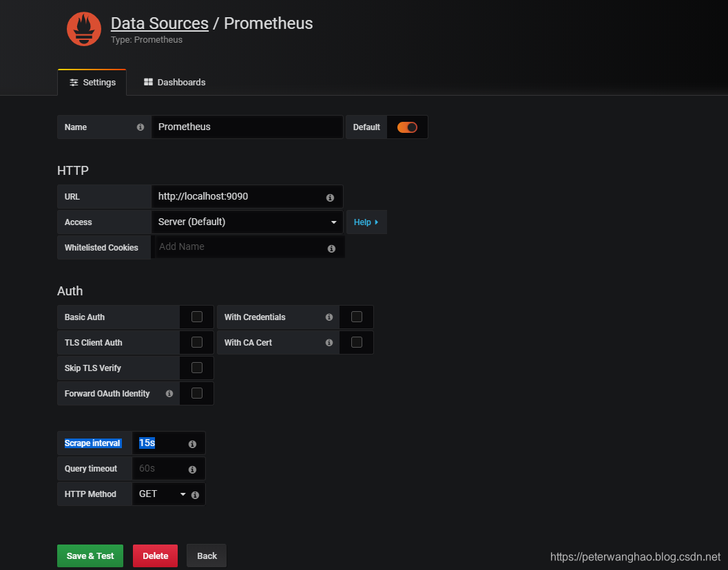Viewport: 728px width, 570px height.
Task: Click the Whitelisted Cookies Add Name field
Action: (249, 247)
